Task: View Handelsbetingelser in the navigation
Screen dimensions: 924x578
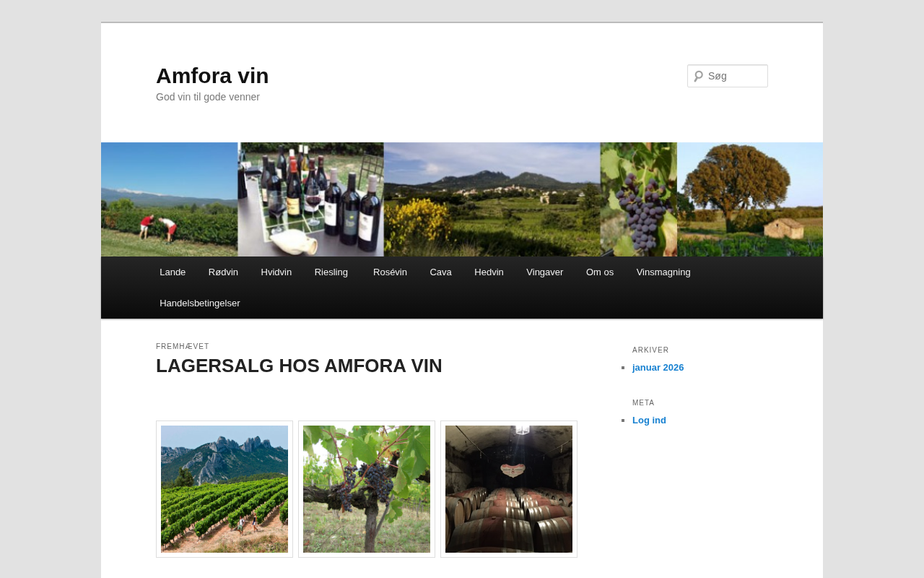Action: tap(200, 303)
